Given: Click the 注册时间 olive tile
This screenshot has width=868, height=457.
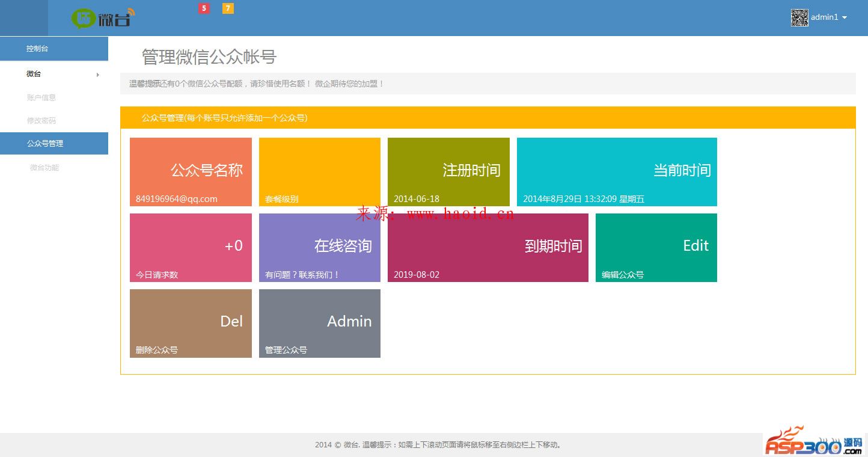Looking at the screenshot, I should pyautogui.click(x=448, y=172).
